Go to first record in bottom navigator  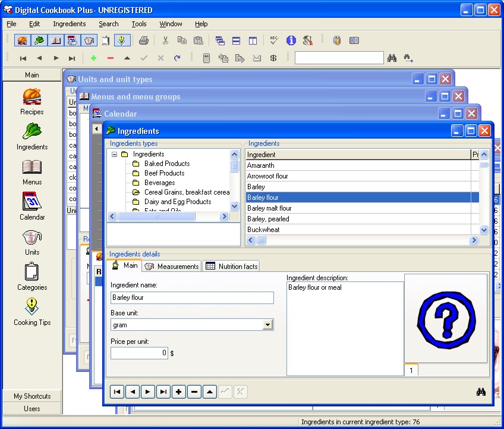pyautogui.click(x=117, y=392)
